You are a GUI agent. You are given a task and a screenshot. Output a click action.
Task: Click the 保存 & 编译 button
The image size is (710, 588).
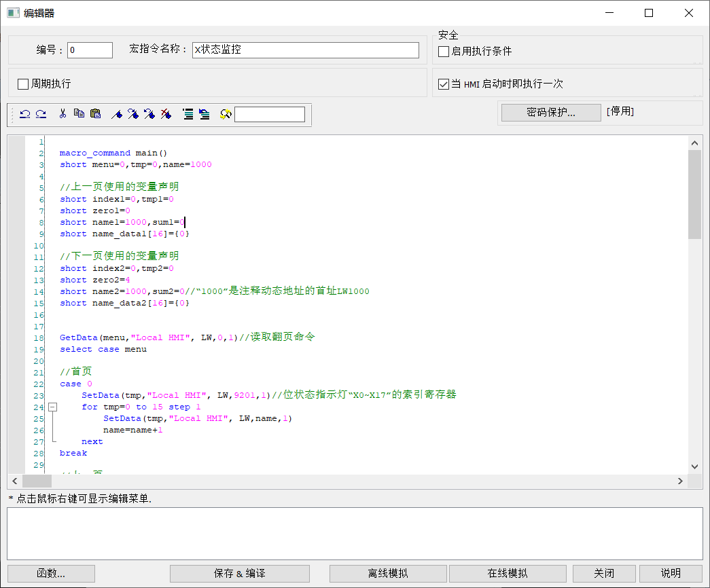(x=239, y=573)
